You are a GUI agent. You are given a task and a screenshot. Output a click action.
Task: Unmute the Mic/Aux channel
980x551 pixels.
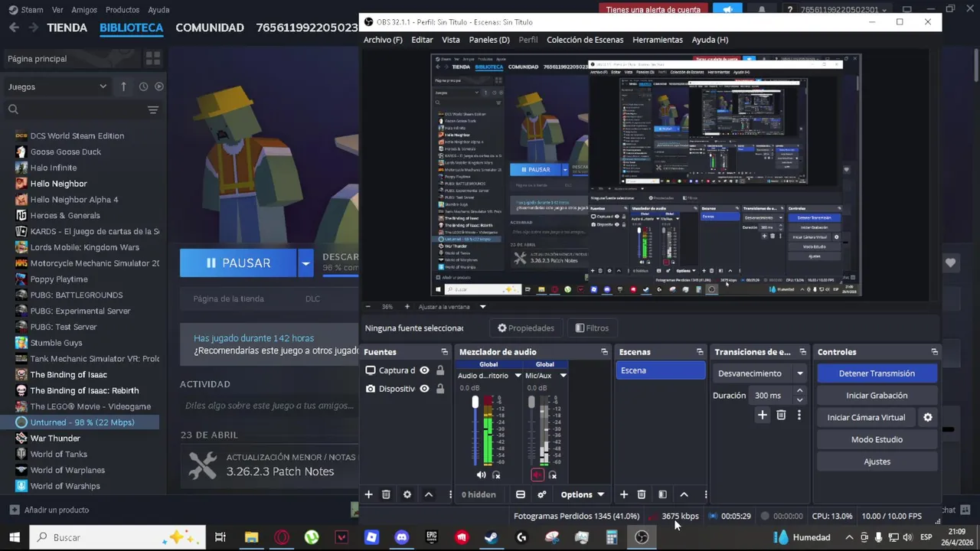pos(537,475)
